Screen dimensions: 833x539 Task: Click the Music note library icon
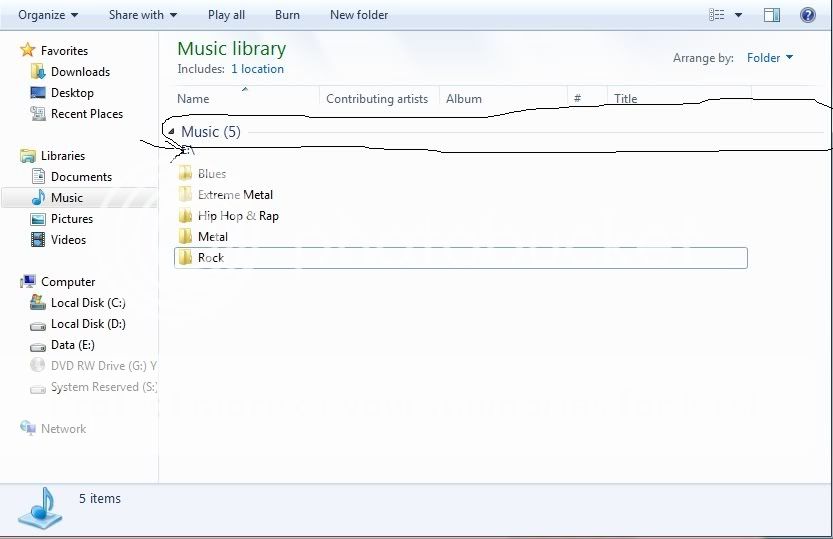pyautogui.click(x=38, y=197)
